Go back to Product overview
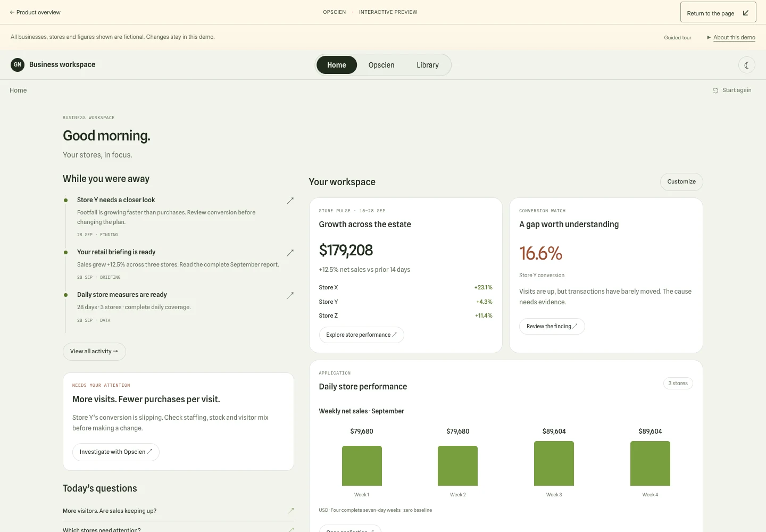Screen dimensions: 766x532 [x=35, y=12]
